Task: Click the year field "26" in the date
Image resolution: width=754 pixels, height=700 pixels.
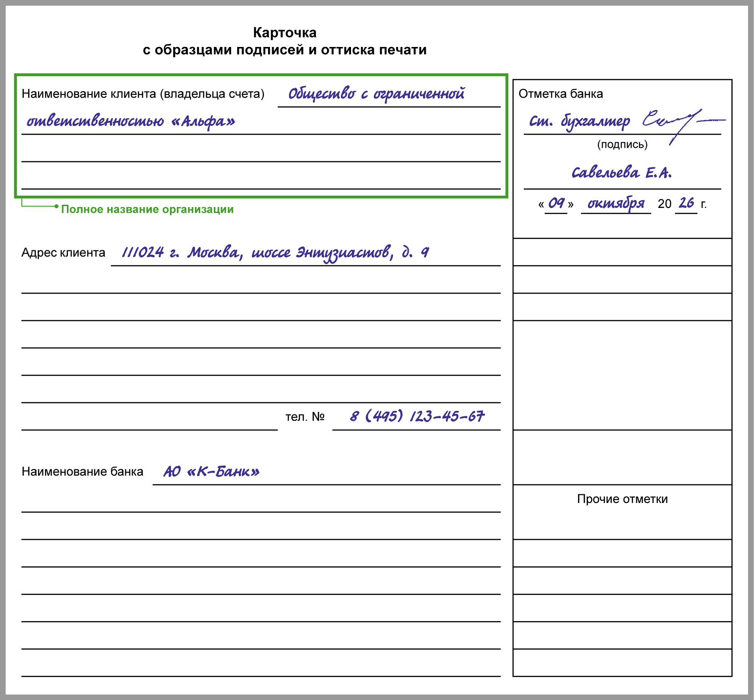Action: click(686, 203)
